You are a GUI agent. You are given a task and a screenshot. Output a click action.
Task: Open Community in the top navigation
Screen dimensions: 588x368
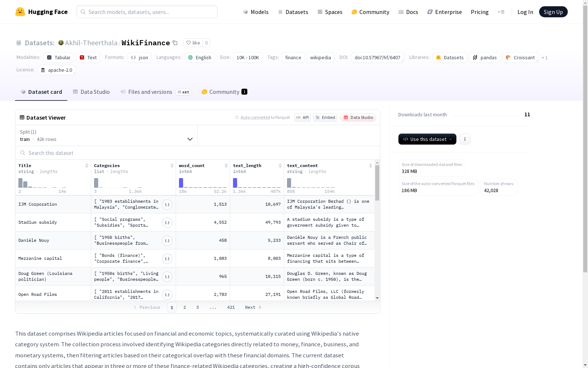pos(370,12)
